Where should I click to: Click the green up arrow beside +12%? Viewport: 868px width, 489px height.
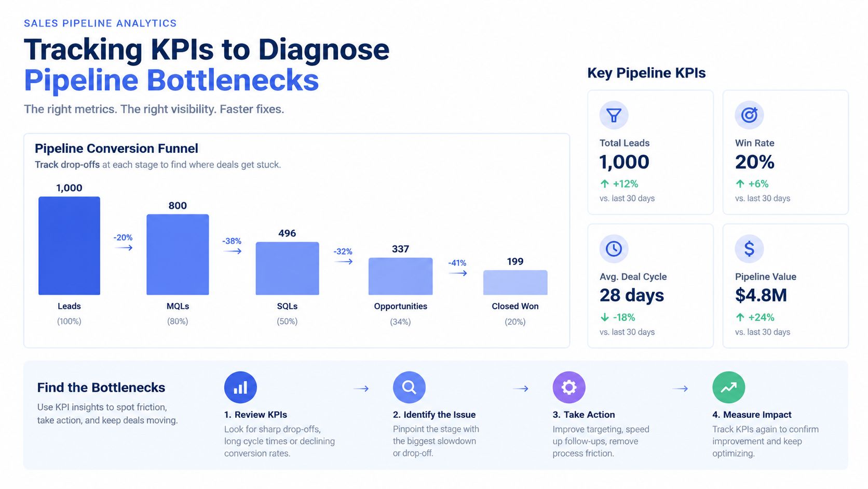click(x=604, y=184)
